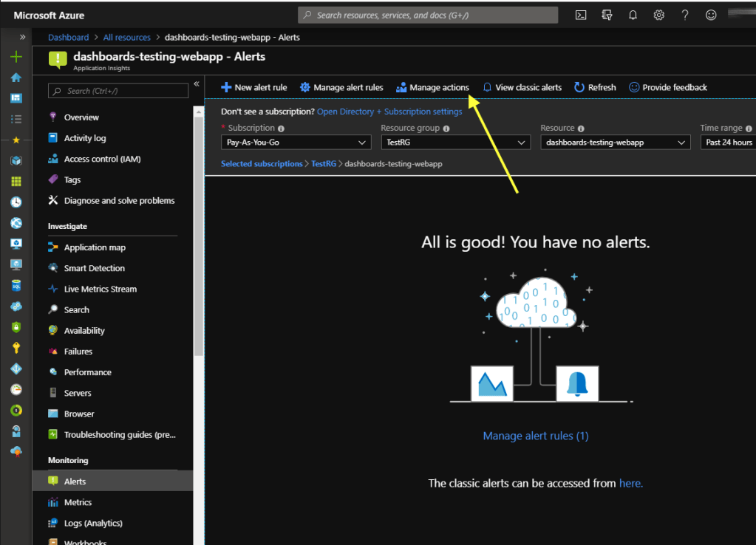Select Metrics in the Monitoring section
The height and width of the screenshot is (545, 756).
point(78,502)
